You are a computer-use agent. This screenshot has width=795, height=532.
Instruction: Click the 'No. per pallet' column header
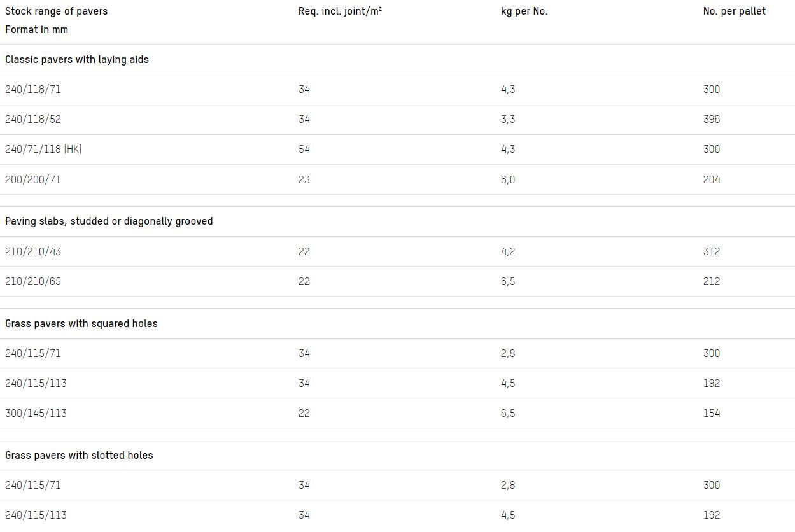tap(734, 11)
